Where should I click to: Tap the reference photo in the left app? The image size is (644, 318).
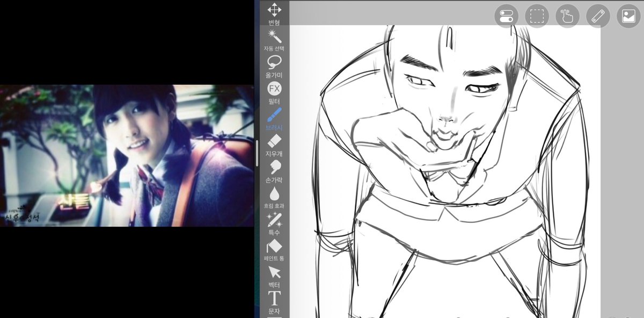(127, 155)
